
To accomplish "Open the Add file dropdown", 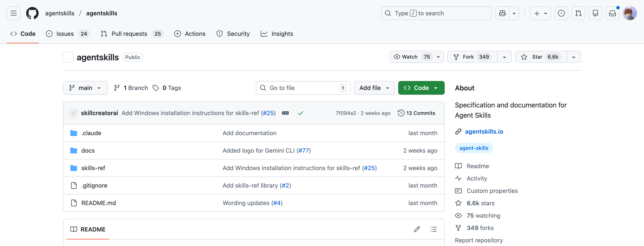I will [x=374, y=88].
